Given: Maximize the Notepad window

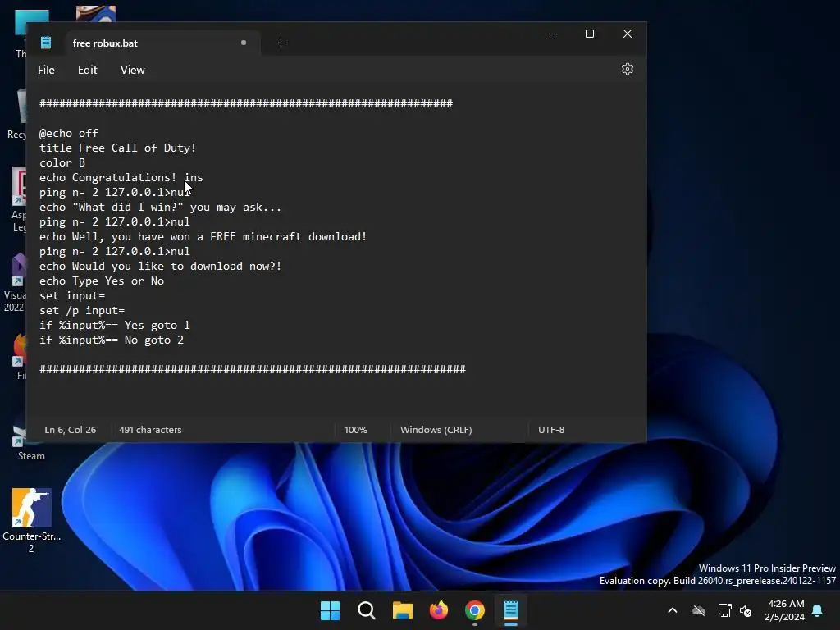Looking at the screenshot, I should (x=590, y=34).
